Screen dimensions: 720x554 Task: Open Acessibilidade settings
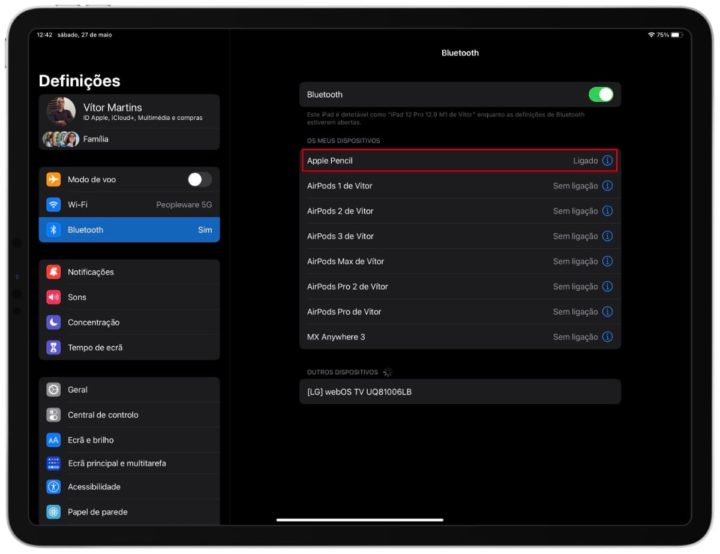(129, 487)
